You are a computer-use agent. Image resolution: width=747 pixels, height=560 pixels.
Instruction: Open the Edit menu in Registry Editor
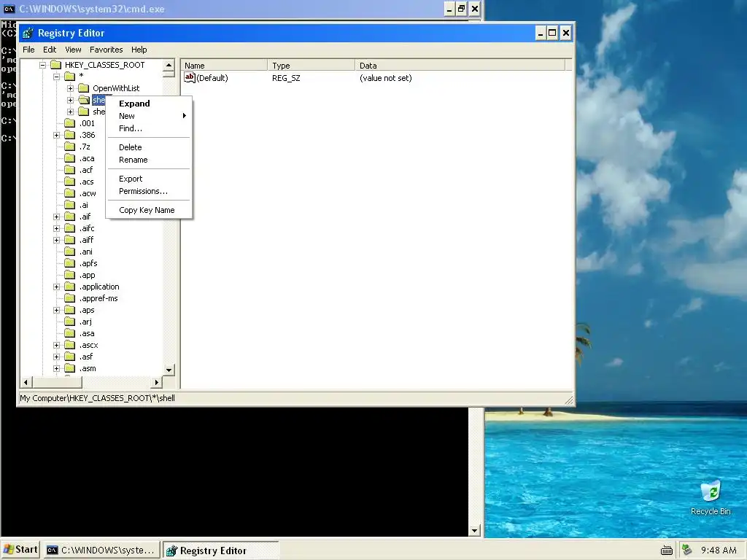(50, 50)
